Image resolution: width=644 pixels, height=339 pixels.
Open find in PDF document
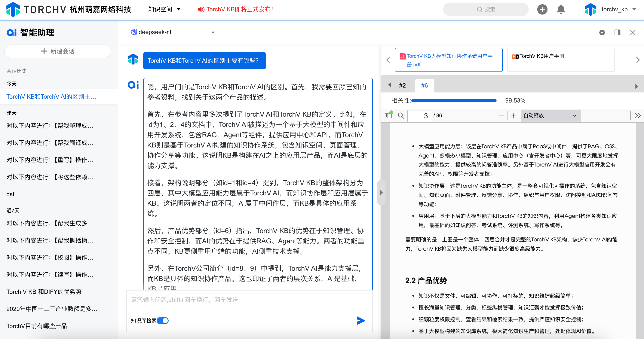[x=401, y=116]
